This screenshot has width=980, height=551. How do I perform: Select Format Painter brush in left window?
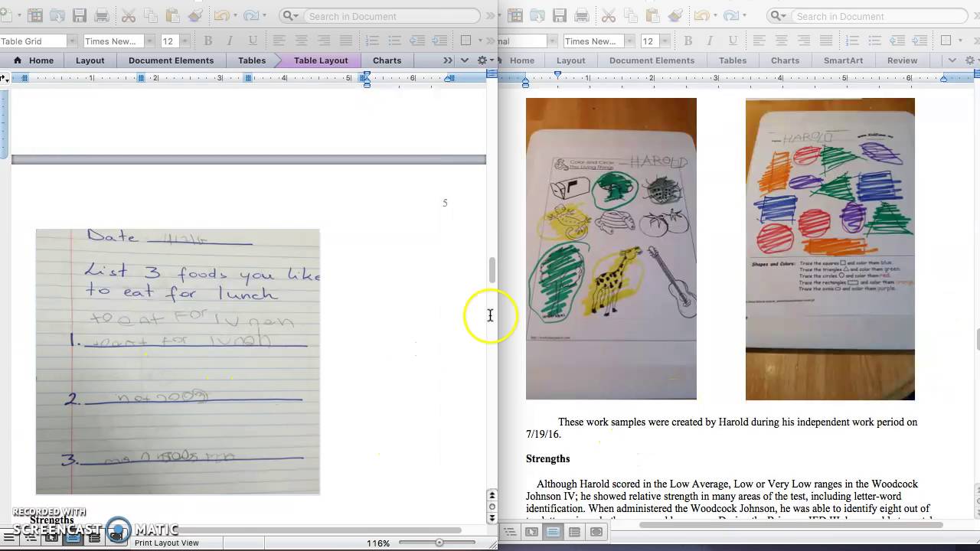195,15
